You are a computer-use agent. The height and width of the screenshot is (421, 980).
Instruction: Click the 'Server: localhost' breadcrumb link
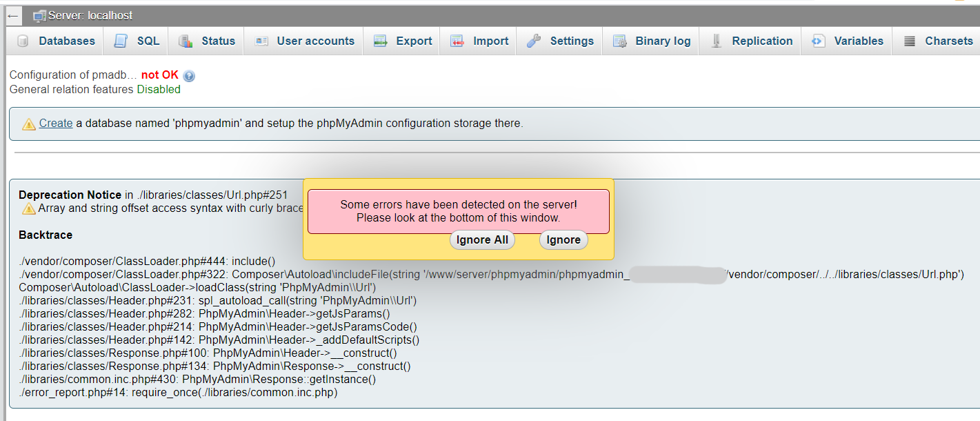(90, 15)
